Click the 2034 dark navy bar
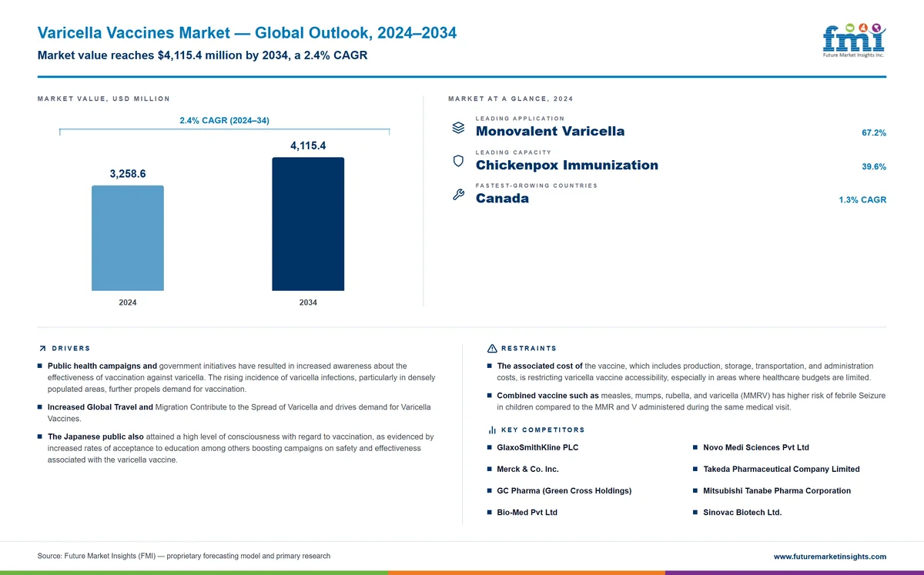Viewport: 924px width, 575px height. [308, 224]
